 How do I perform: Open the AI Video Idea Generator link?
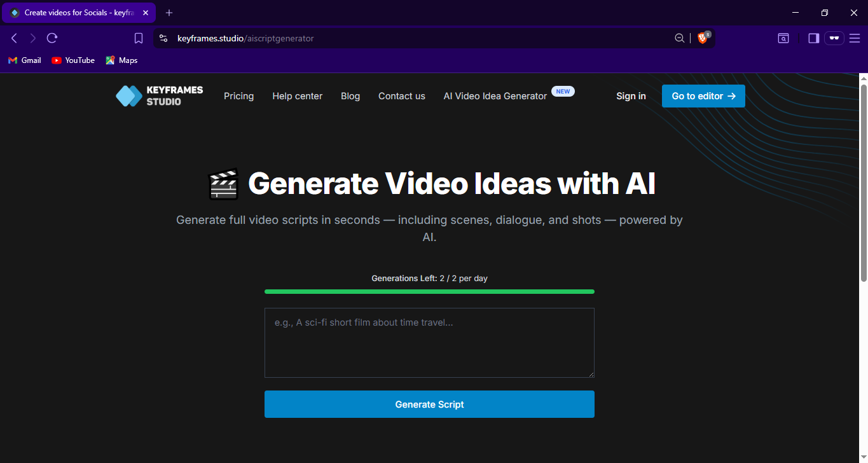click(x=495, y=96)
